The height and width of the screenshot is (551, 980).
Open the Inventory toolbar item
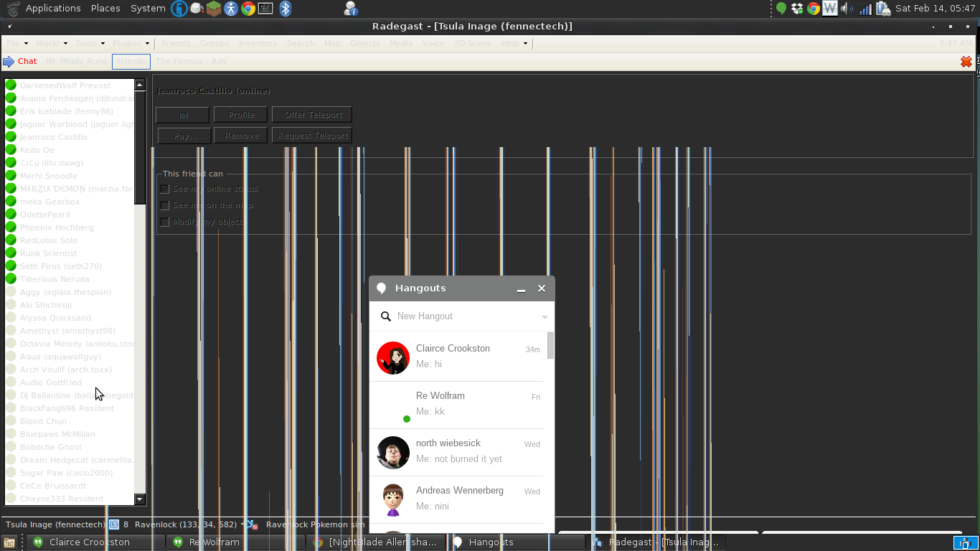258,43
